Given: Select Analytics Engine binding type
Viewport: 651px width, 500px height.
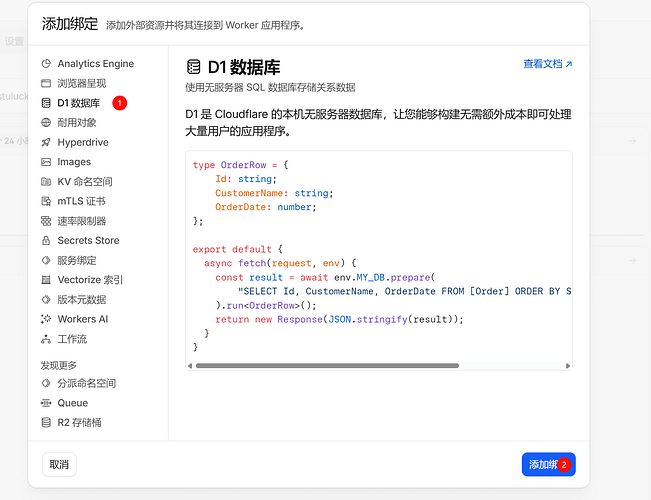Looking at the screenshot, I should point(95,64).
